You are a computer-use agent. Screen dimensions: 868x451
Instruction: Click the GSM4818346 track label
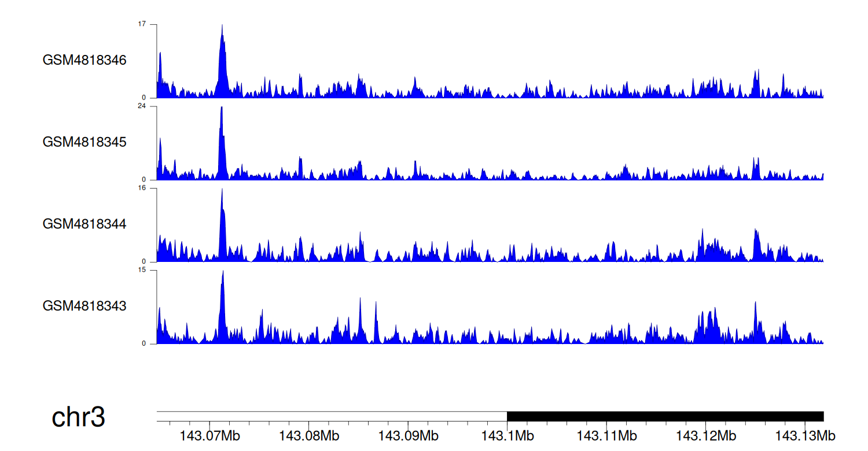pyautogui.click(x=84, y=60)
